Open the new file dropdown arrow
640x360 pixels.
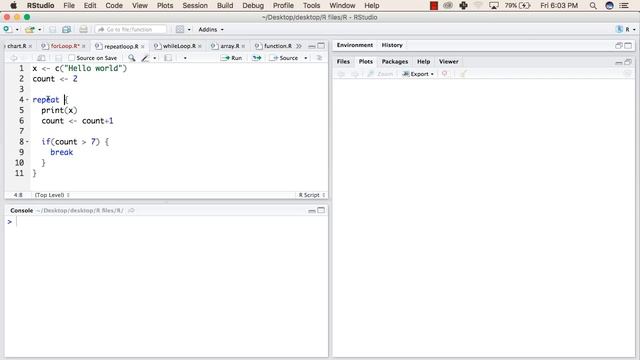[17, 30]
